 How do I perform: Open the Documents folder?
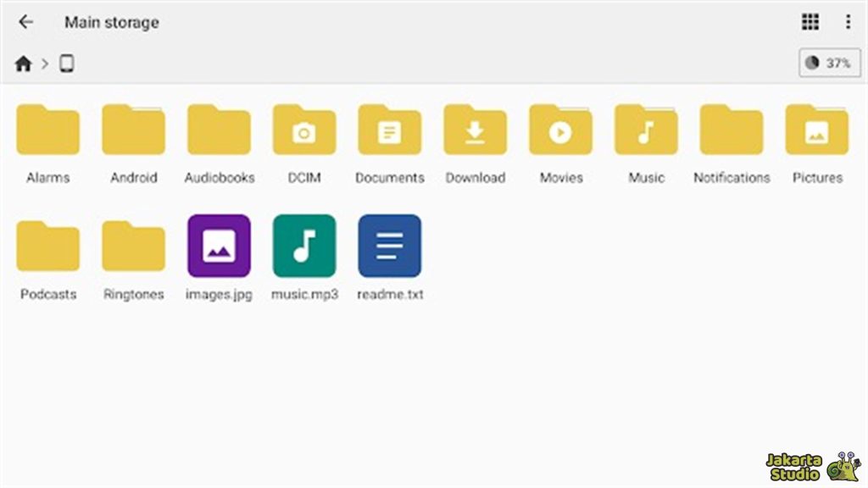[389, 131]
